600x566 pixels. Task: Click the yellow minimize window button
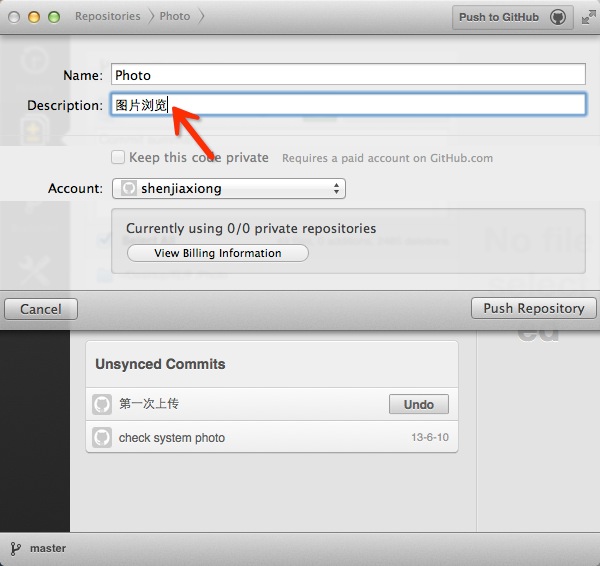click(x=34, y=17)
